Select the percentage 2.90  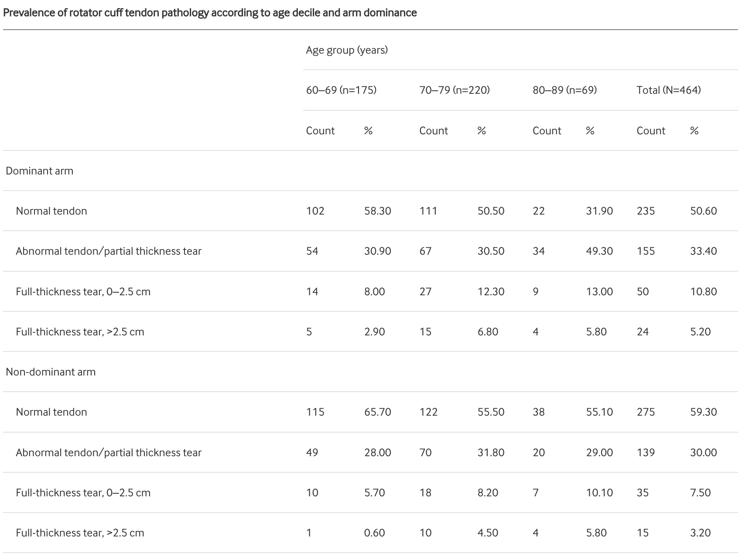[x=375, y=332]
